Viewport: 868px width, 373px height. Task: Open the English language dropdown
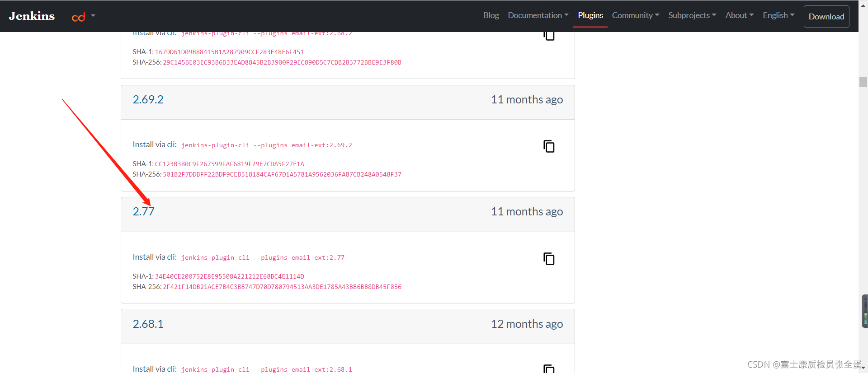coord(778,15)
